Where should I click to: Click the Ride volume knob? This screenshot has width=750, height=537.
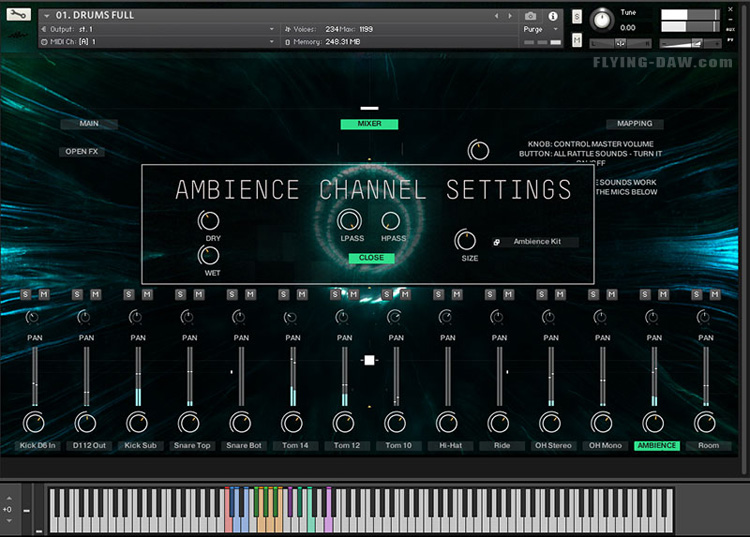499,423
